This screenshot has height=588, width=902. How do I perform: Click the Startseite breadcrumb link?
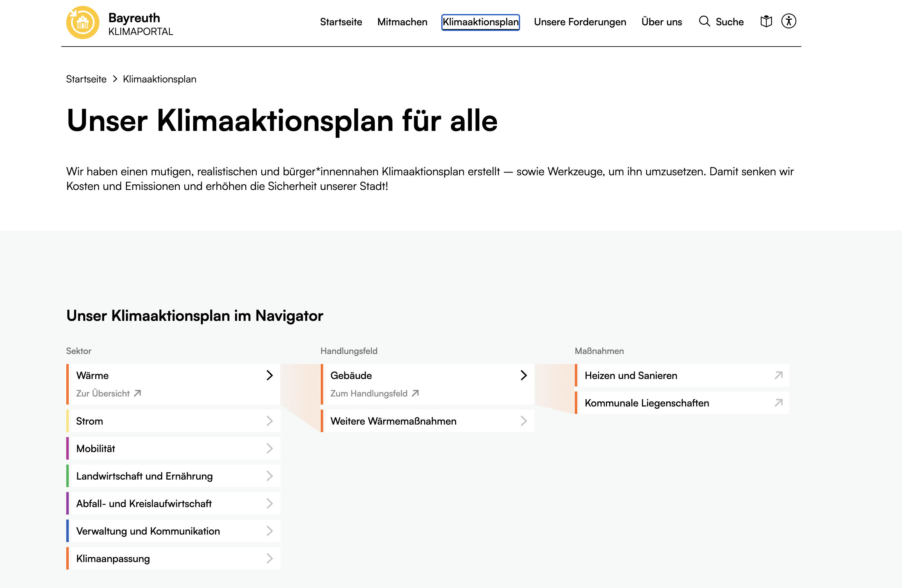point(86,79)
